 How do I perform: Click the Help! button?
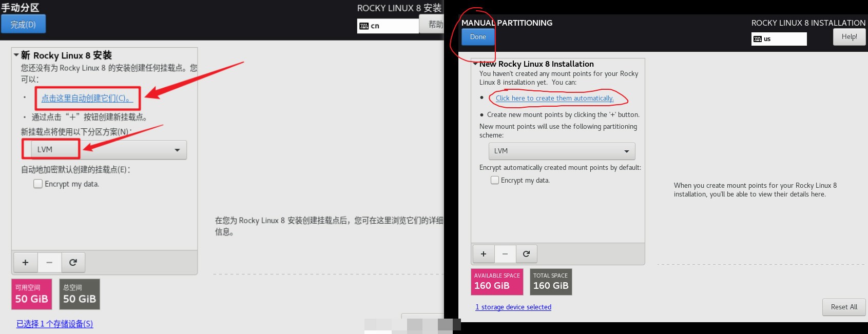[849, 37]
